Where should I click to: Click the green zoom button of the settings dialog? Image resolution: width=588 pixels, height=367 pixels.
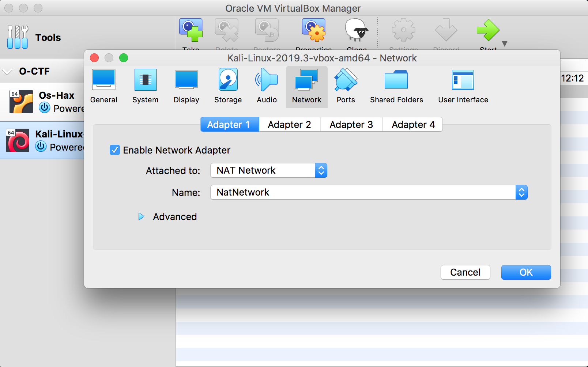coord(124,58)
